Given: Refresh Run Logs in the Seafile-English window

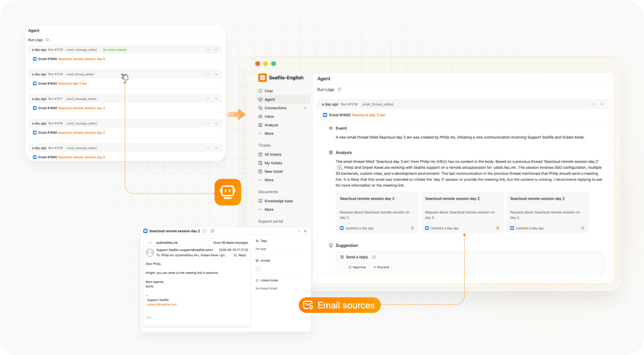Looking at the screenshot, I should (x=339, y=89).
